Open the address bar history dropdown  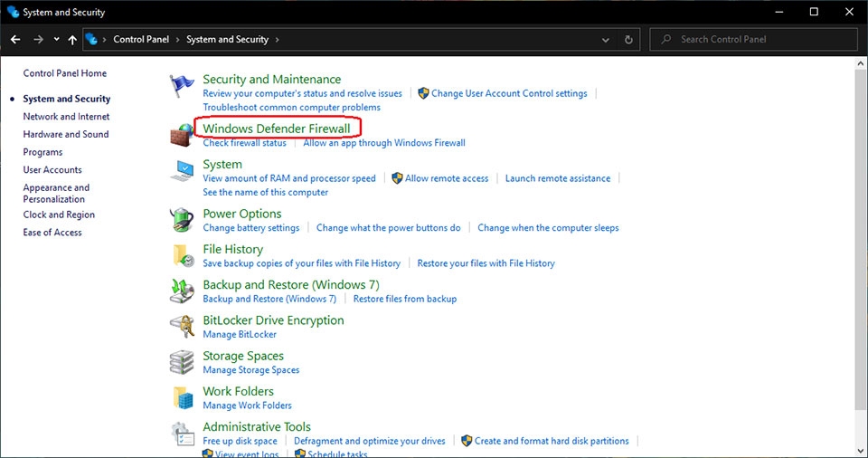[606, 40]
